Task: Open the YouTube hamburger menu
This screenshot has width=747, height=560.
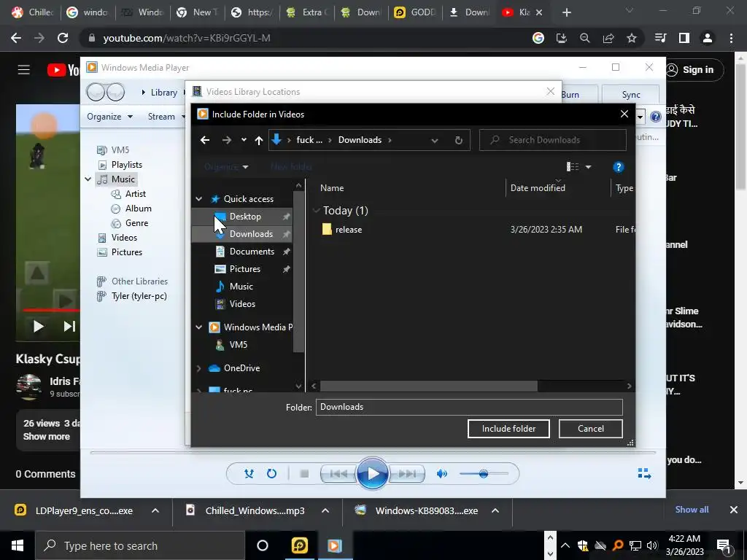Action: (x=24, y=70)
